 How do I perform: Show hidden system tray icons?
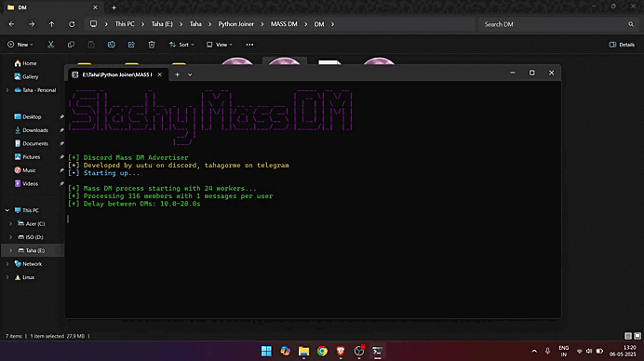[x=534, y=351]
